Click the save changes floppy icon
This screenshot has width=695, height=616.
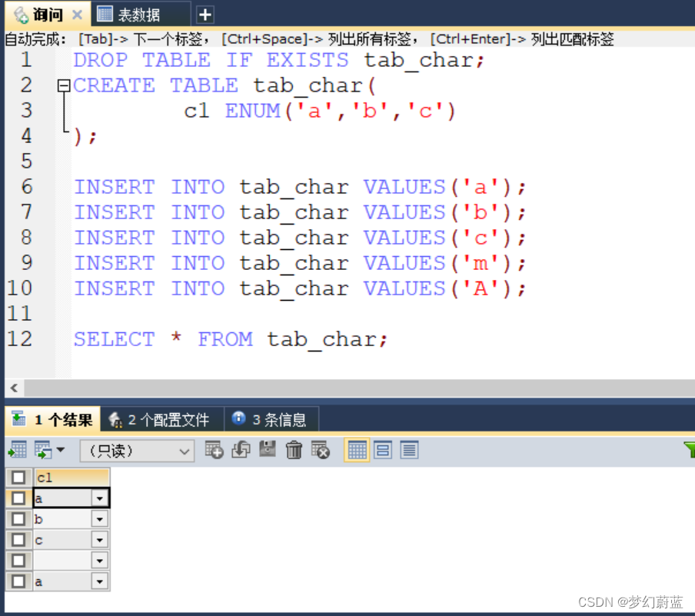(268, 449)
